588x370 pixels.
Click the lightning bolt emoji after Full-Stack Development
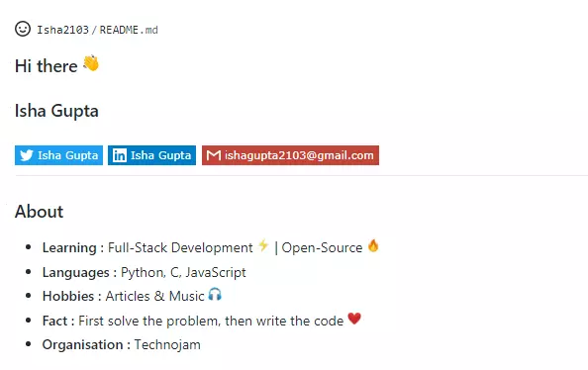coord(263,245)
